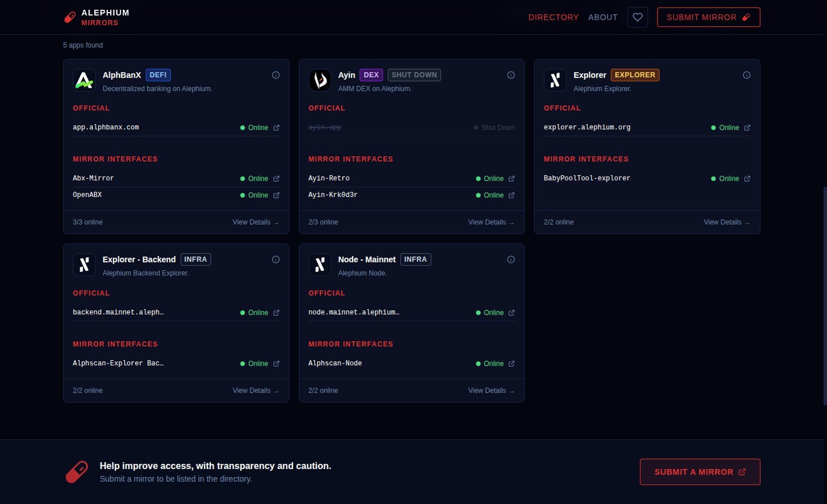Click explorer.alephium.org address text

587,127
